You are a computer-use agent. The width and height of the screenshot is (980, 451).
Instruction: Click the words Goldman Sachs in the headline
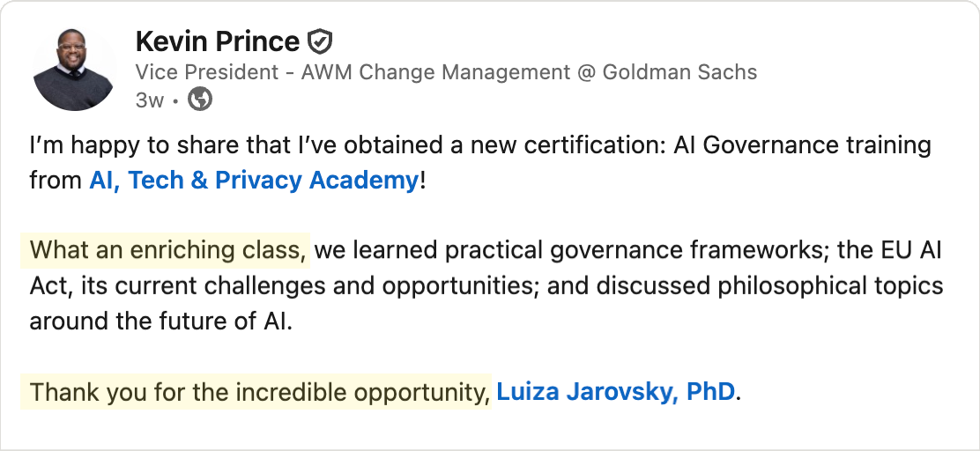679,72
